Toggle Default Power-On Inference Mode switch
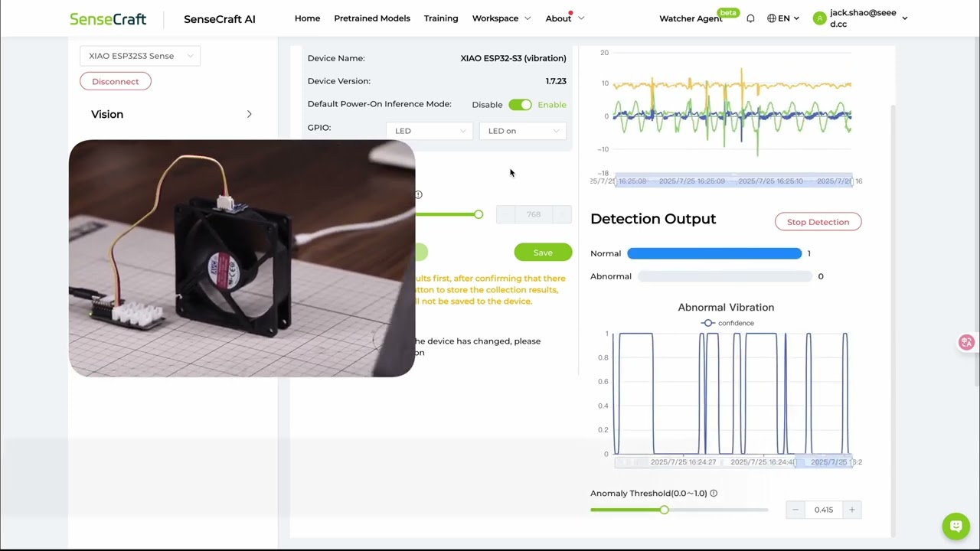Screen dimensions: 980x551 (520, 105)
